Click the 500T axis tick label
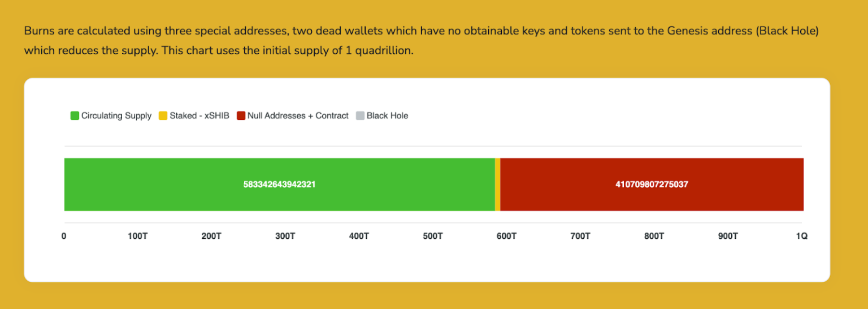The height and width of the screenshot is (309, 868). pyautogui.click(x=432, y=236)
